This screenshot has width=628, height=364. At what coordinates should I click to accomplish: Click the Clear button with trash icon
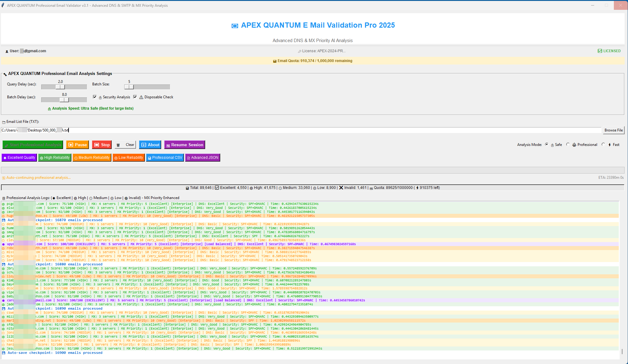(125, 145)
